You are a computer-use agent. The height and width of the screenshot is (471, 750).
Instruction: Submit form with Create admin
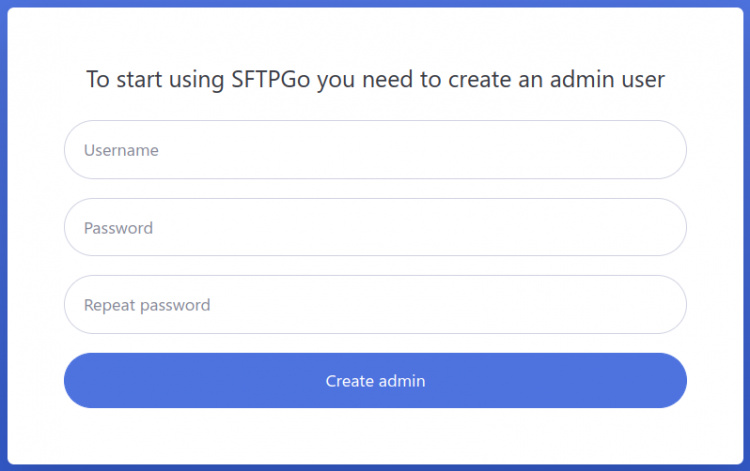pos(375,381)
